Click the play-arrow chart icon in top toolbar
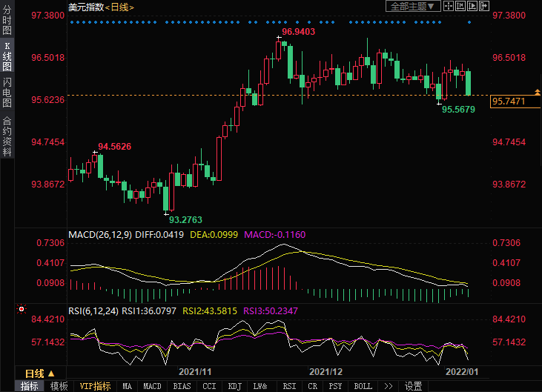The height and width of the screenshot is (392, 542). click(473, 7)
